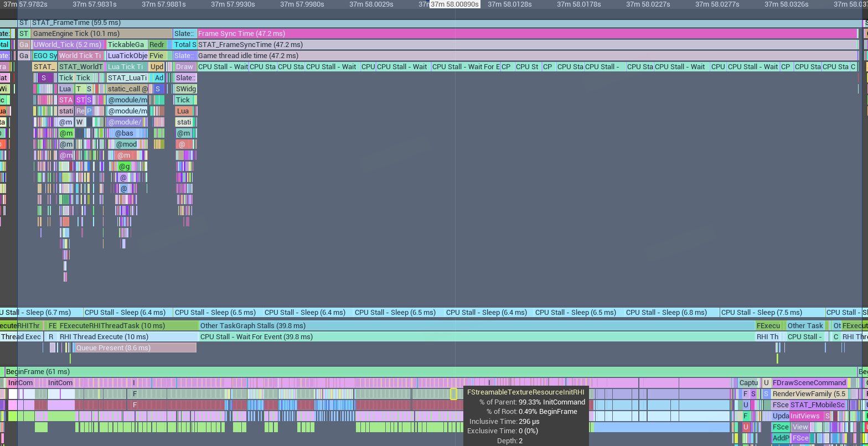The height and width of the screenshot is (446, 868).
Task: Select the AddP event bar
Action: pos(781,438)
